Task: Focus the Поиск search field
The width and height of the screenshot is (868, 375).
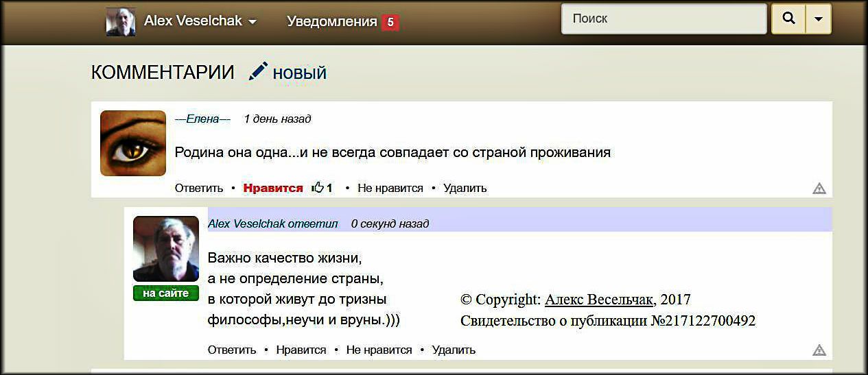Action: (x=664, y=19)
